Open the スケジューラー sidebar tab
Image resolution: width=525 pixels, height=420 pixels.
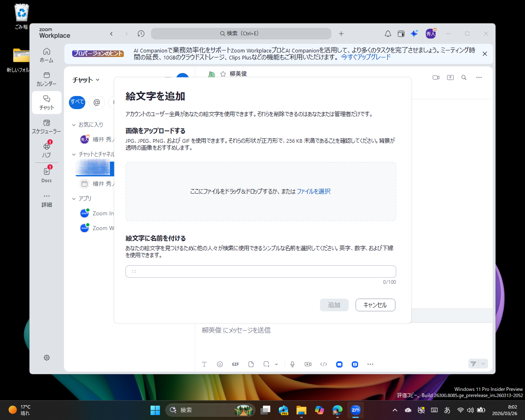(47, 126)
